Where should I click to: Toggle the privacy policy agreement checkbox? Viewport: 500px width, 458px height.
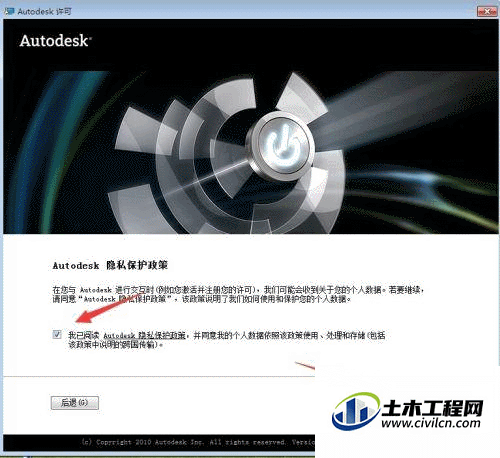coord(57,334)
